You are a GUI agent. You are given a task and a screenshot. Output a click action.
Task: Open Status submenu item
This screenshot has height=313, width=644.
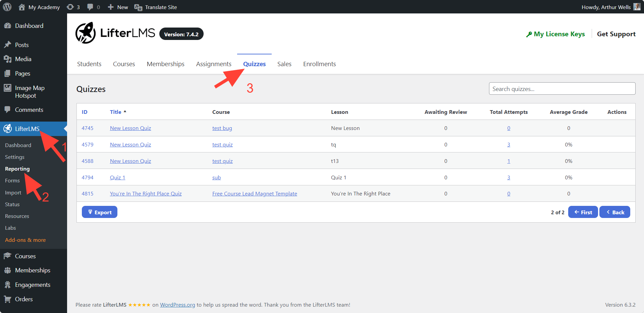(x=12, y=204)
